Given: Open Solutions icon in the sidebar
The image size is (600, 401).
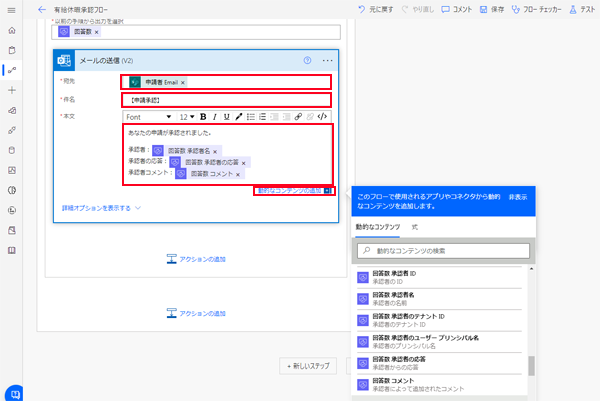Looking at the screenshot, I should pos(12,230).
